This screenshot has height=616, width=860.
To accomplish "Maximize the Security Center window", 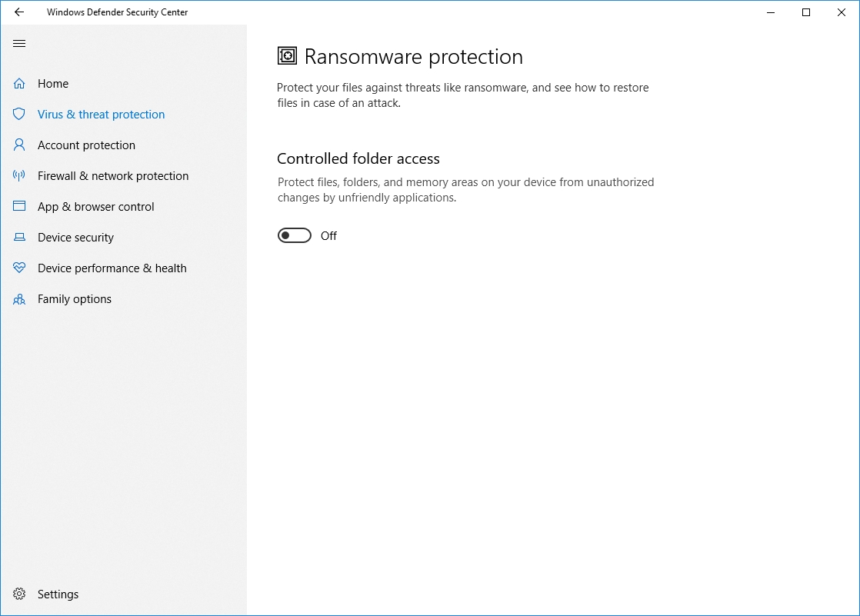I will click(x=806, y=12).
